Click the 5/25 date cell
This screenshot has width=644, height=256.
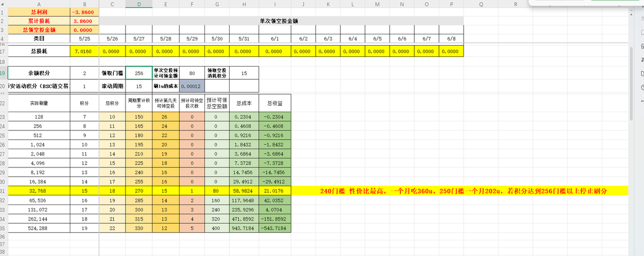click(x=84, y=39)
